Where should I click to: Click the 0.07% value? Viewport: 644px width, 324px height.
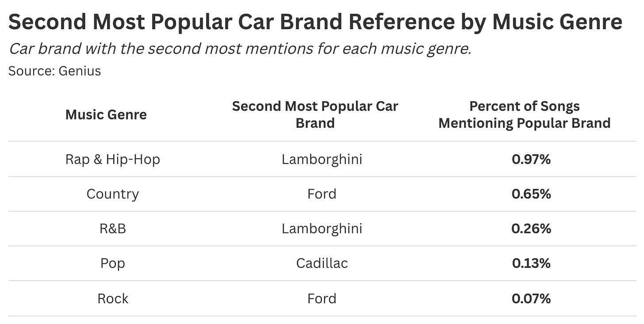tap(531, 298)
